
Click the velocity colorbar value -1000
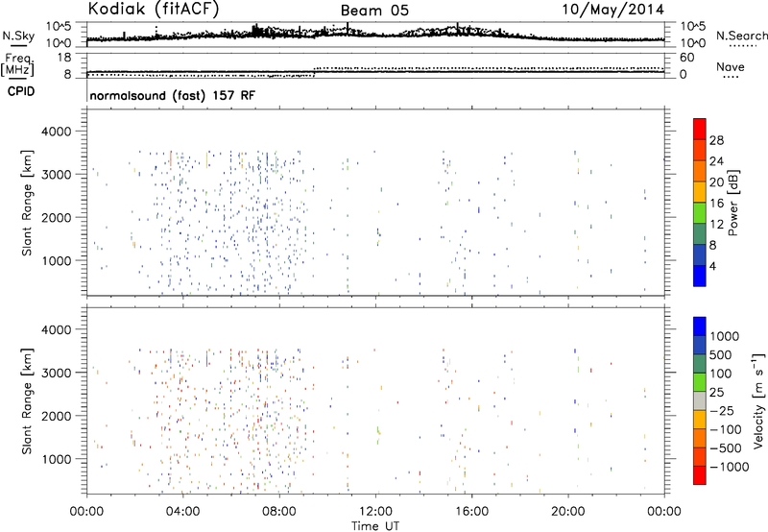point(730,467)
